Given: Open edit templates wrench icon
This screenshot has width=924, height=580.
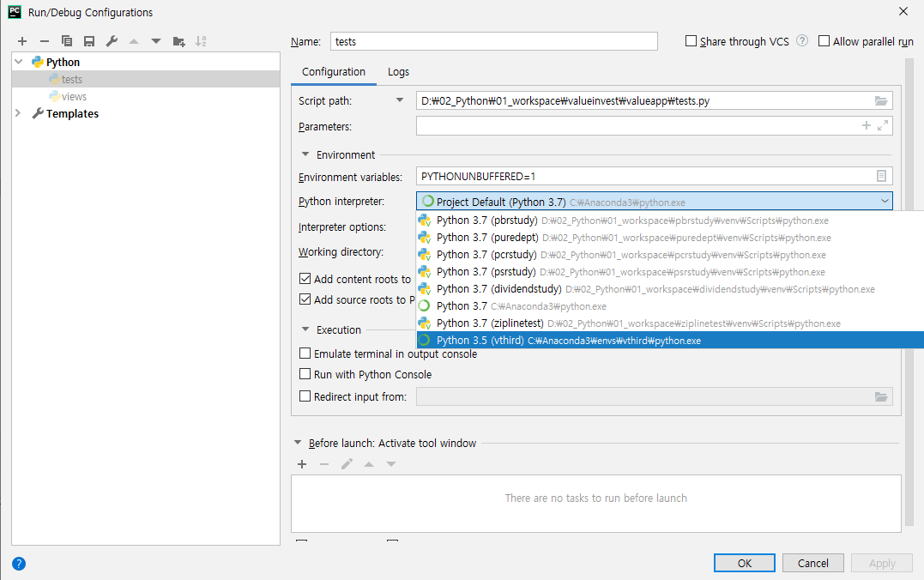Looking at the screenshot, I should (x=112, y=41).
